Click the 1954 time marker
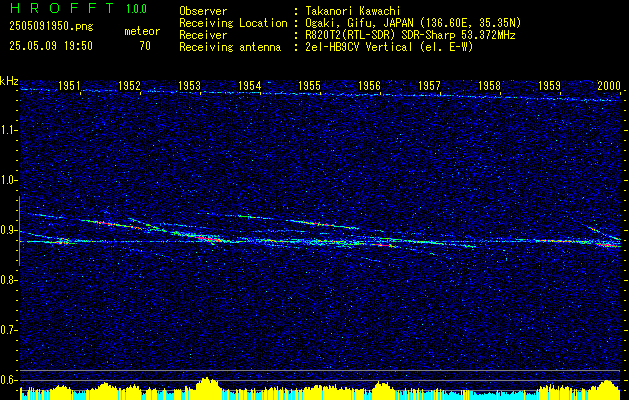 pyautogui.click(x=250, y=85)
